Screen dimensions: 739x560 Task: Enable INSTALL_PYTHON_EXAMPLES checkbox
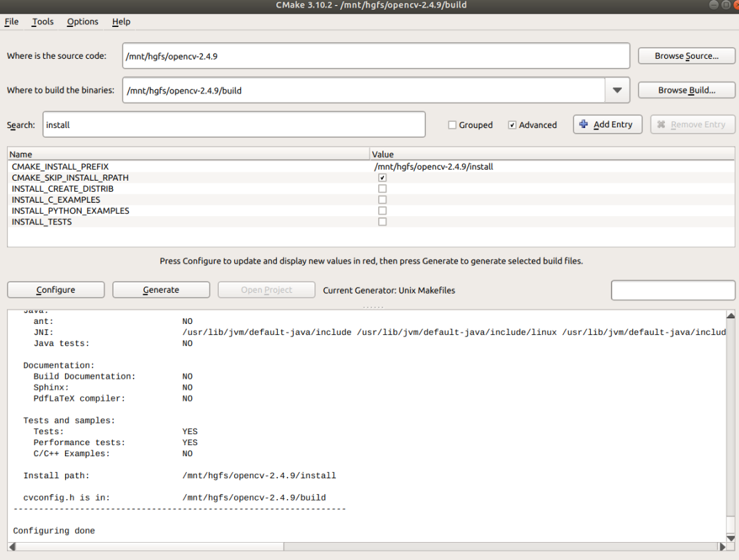[382, 210]
